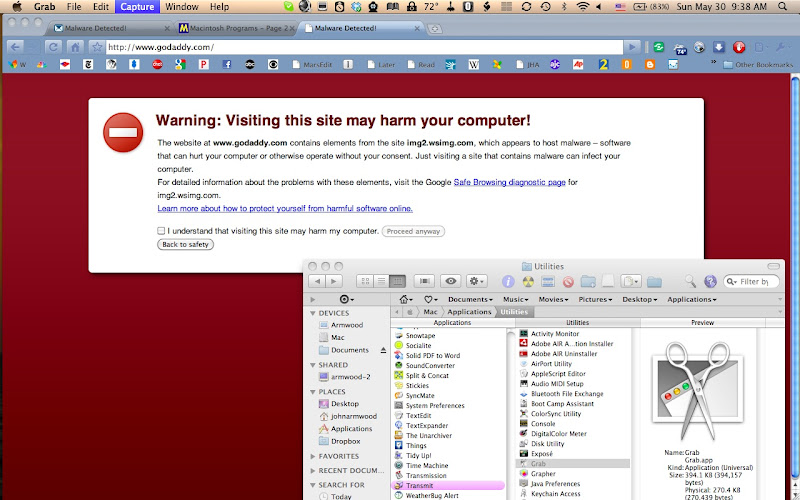Click the magnifying glass Find icon in Utilities toolbar
Viewport: 800px width, 500px height.
pyautogui.click(x=690, y=281)
